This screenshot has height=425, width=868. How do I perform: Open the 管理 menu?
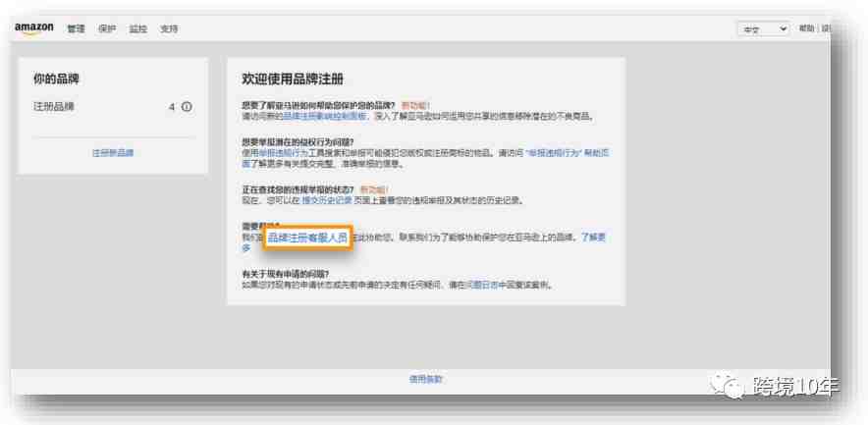click(76, 28)
